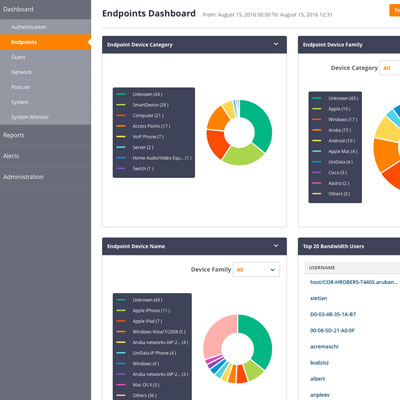Collapse the Endpoint Device Category panel chevron

[x=276, y=44]
